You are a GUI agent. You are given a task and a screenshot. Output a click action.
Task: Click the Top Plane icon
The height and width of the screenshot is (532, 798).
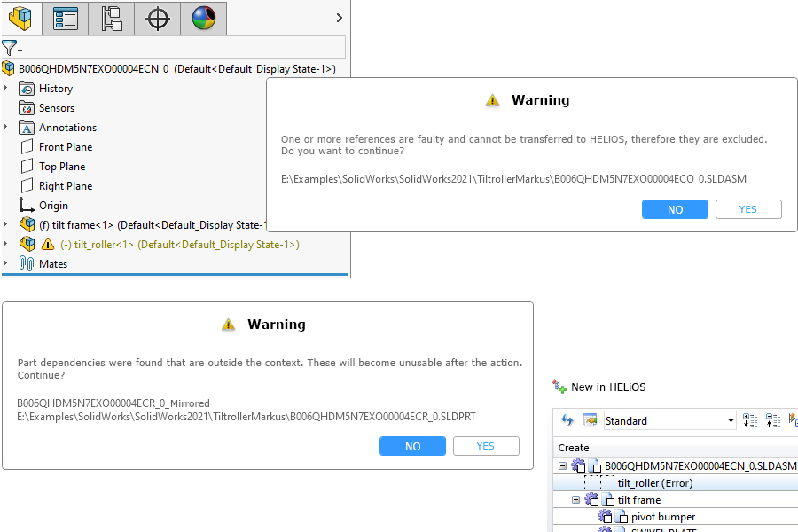click(x=27, y=166)
